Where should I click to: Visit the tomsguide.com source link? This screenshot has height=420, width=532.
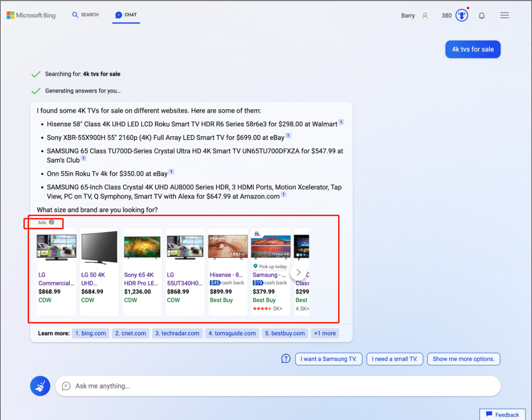point(232,333)
